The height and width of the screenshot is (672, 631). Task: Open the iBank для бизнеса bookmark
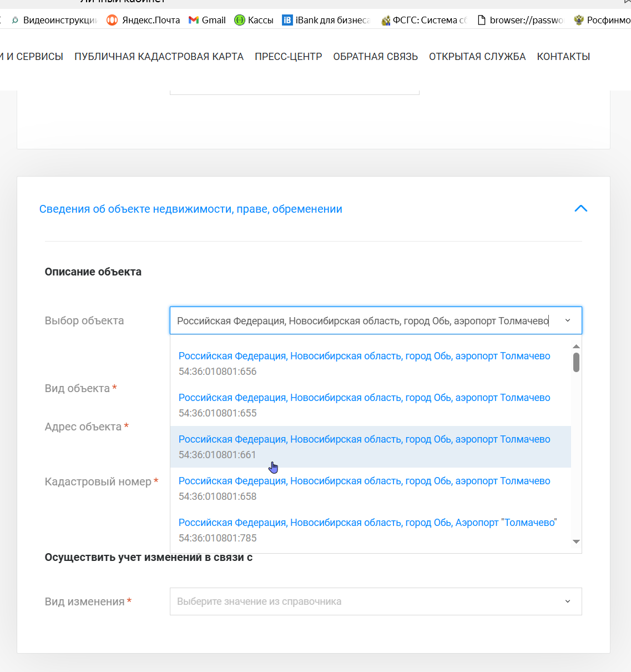tap(326, 20)
